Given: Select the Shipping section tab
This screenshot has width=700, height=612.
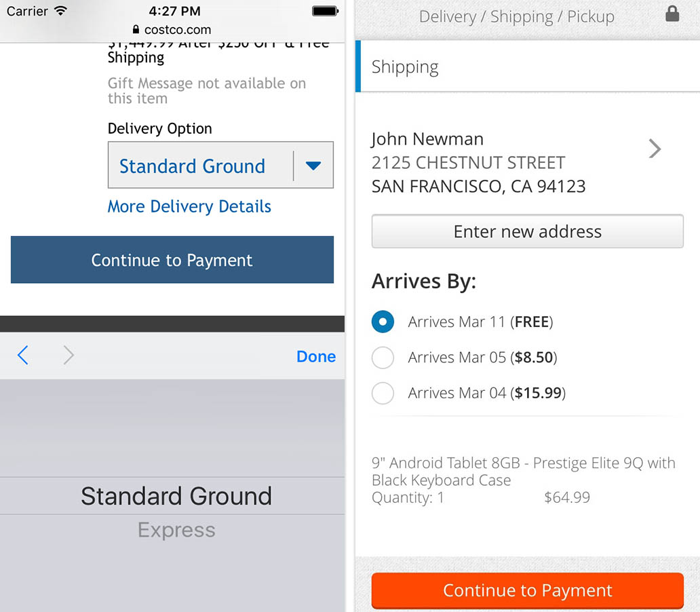Looking at the screenshot, I should click(405, 66).
